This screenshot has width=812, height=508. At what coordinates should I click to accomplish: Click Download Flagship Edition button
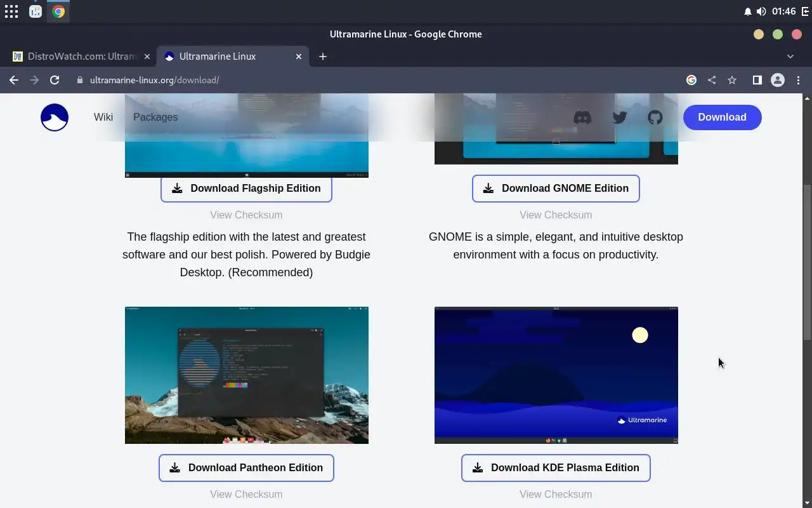pyautogui.click(x=246, y=189)
